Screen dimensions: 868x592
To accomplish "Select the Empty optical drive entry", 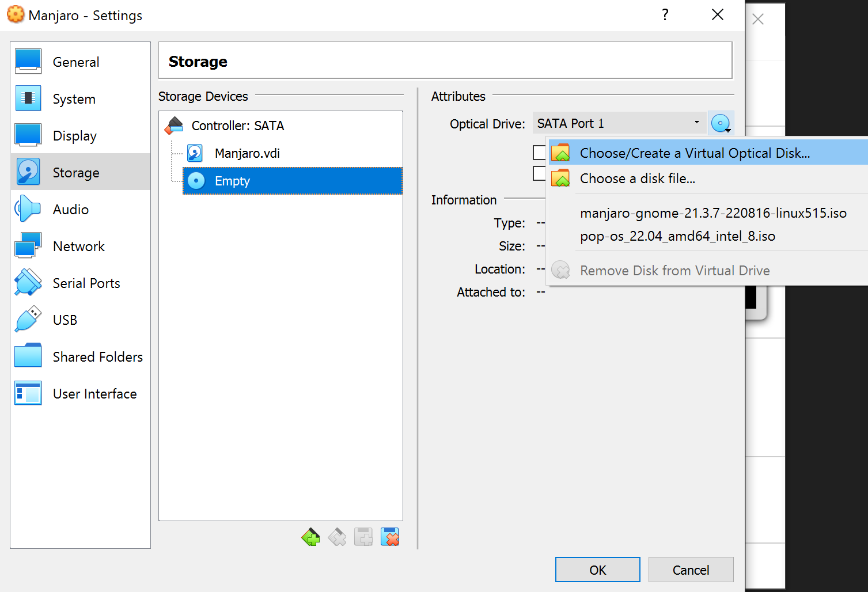I will pos(293,181).
